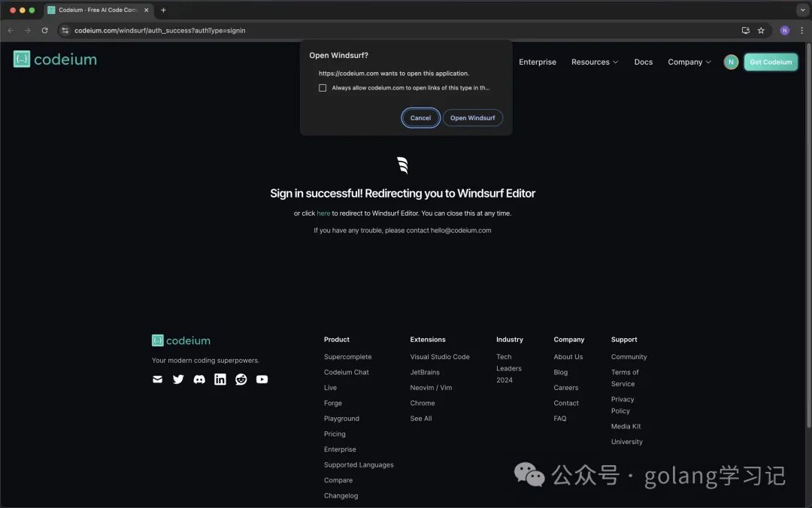
Task: Open Supercomplete footer link
Action: coord(347,357)
